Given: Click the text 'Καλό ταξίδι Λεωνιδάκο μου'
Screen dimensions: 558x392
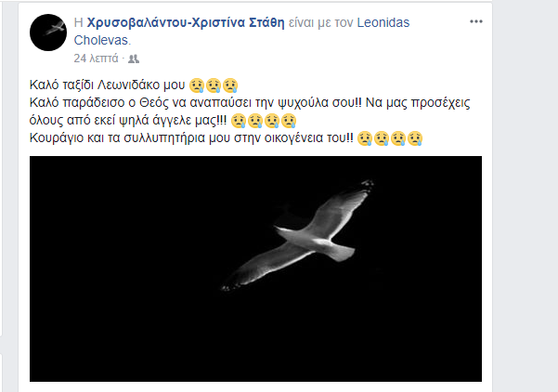Looking at the screenshot, I should point(107,85).
